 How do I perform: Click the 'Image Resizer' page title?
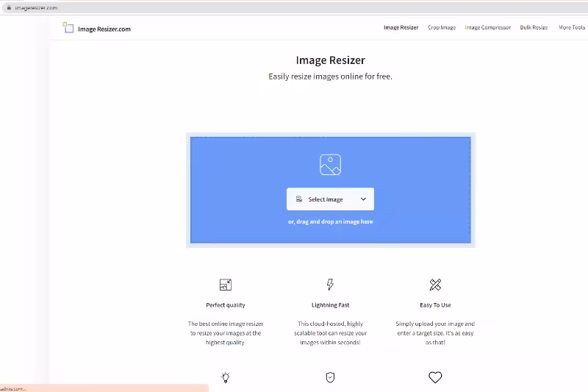pos(330,60)
